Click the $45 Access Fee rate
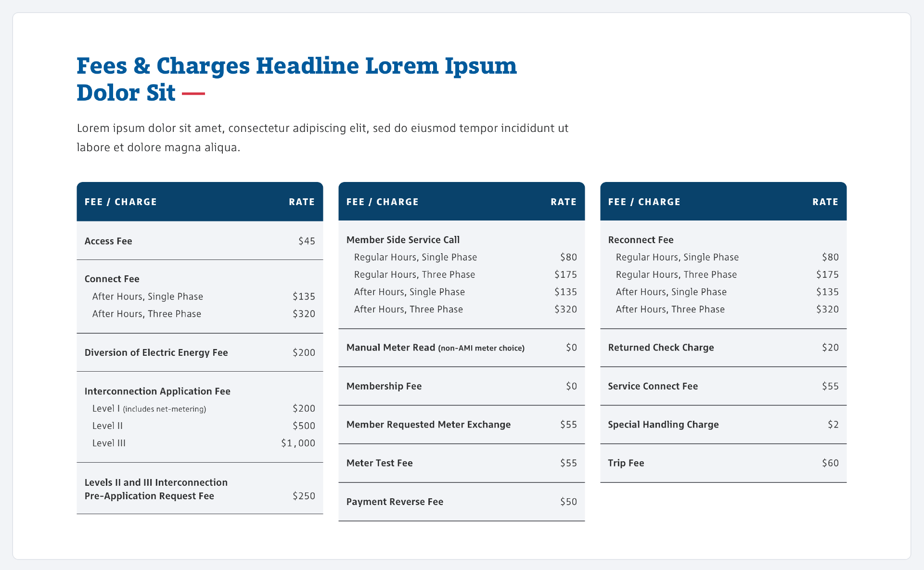The width and height of the screenshot is (924, 570). click(x=307, y=241)
